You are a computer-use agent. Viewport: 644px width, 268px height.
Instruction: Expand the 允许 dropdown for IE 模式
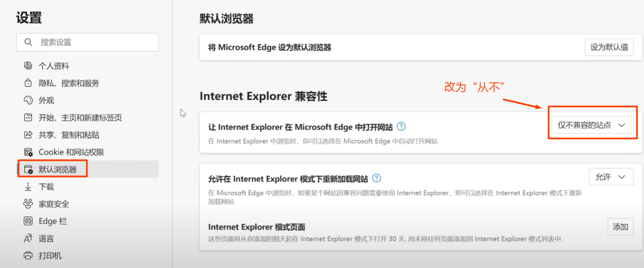pos(611,177)
